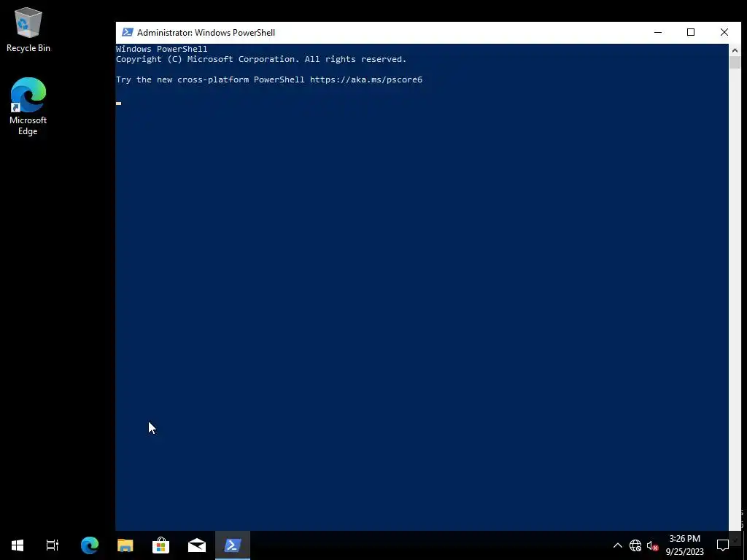Click the 'Administrator: Windows PowerShell' title text
Image resolution: width=747 pixels, height=560 pixels.
206,33
